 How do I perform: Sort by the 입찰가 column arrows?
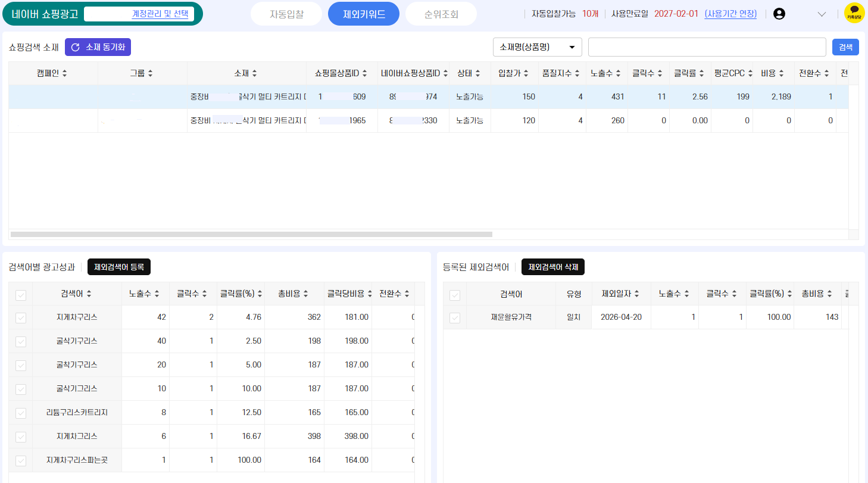pyautogui.click(x=524, y=73)
